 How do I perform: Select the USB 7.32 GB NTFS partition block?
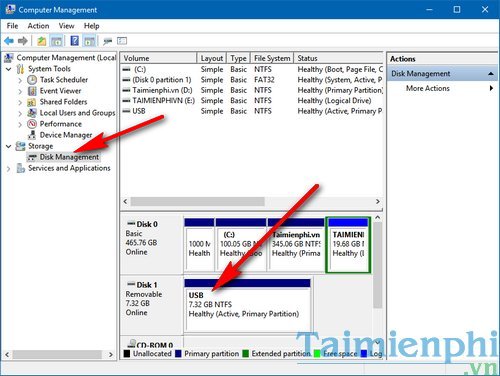[x=247, y=305]
